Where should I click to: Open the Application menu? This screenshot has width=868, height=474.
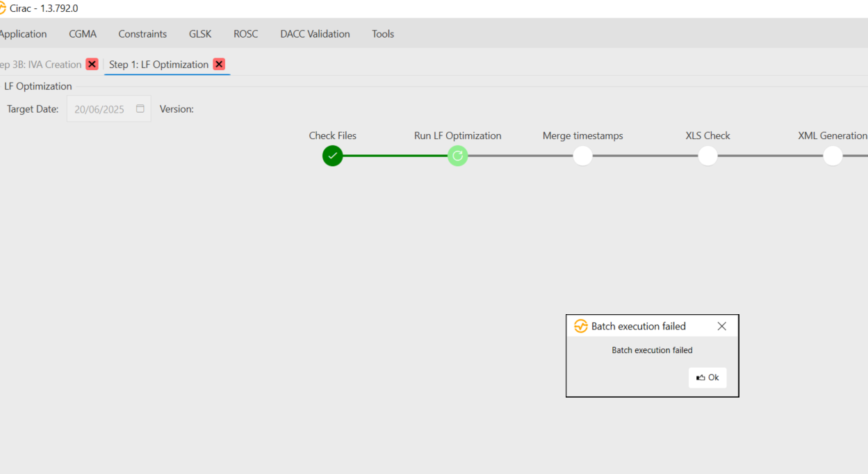[23, 33]
